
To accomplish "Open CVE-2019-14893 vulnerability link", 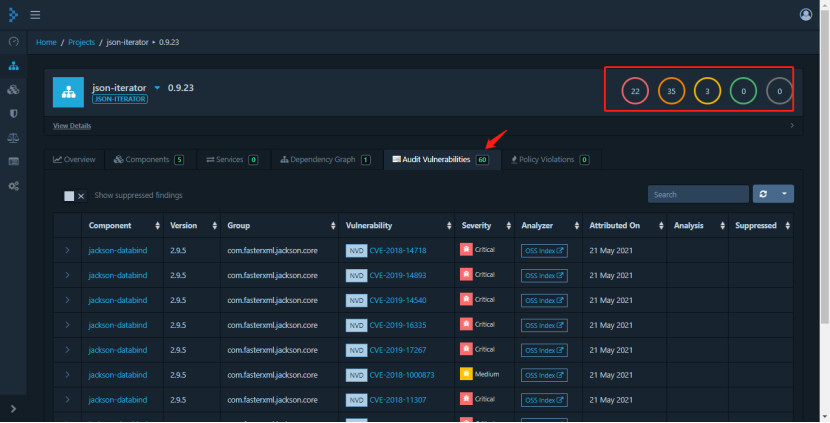I will click(x=398, y=275).
